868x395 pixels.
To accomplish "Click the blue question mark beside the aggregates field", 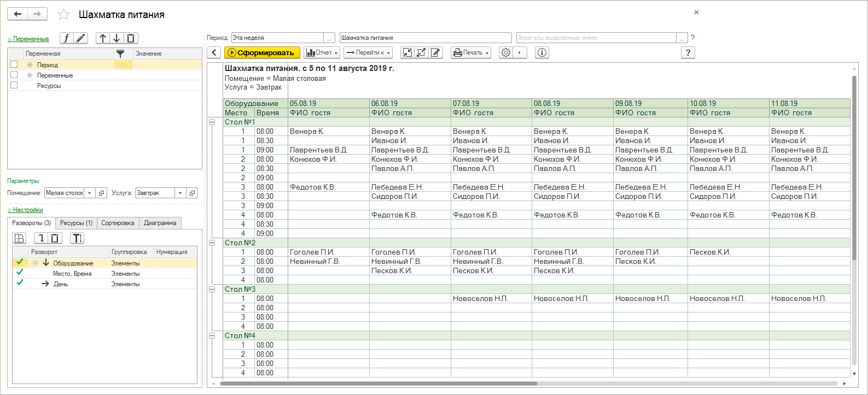I will pos(692,38).
